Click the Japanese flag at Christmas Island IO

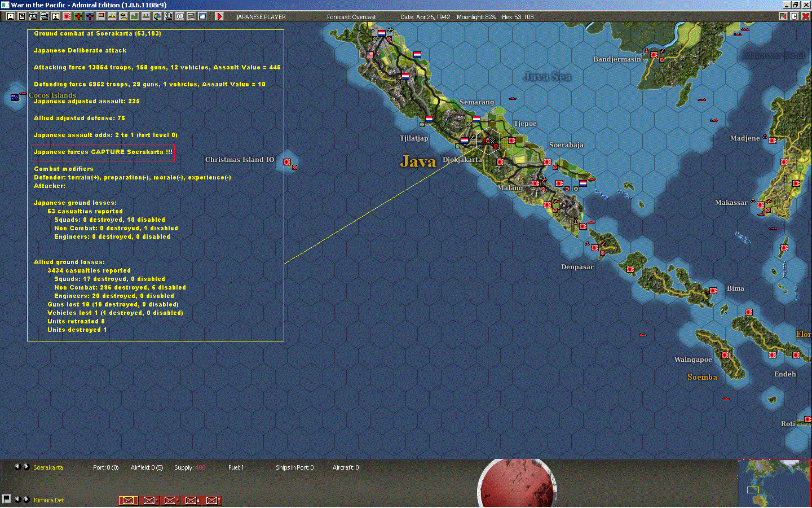click(x=288, y=162)
